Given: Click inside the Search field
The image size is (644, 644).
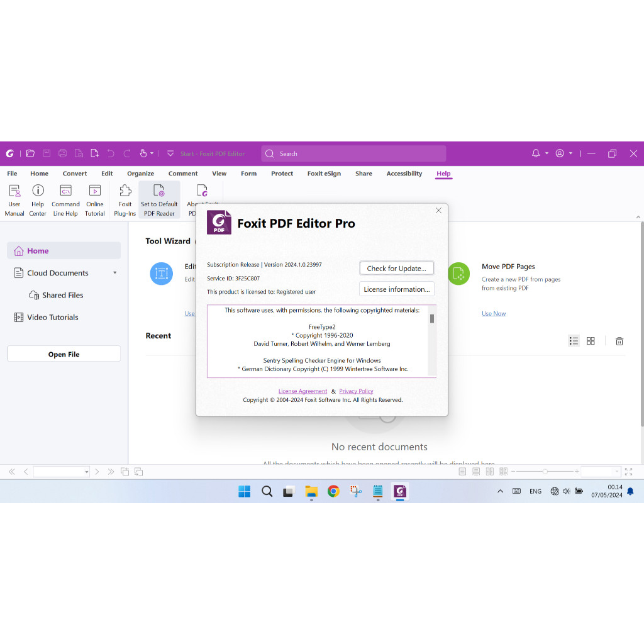Looking at the screenshot, I should pos(352,153).
